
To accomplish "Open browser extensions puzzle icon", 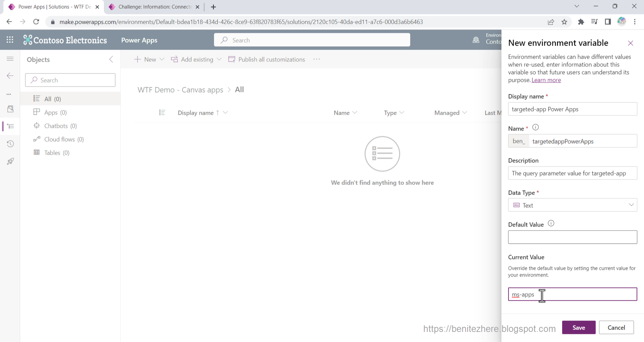I will tap(581, 22).
